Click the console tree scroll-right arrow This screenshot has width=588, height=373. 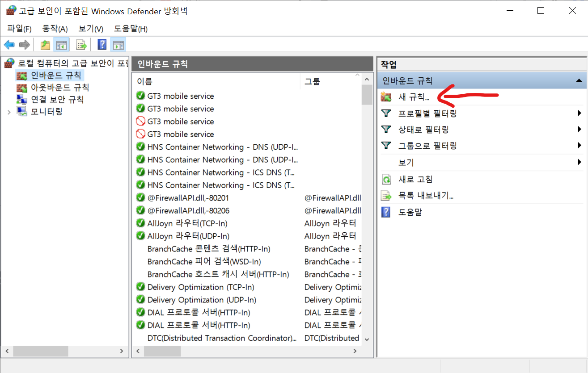121,351
